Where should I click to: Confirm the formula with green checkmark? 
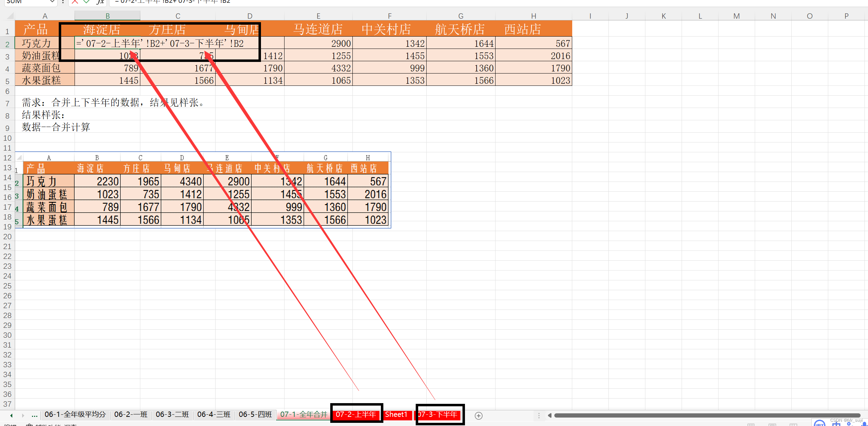[87, 2]
